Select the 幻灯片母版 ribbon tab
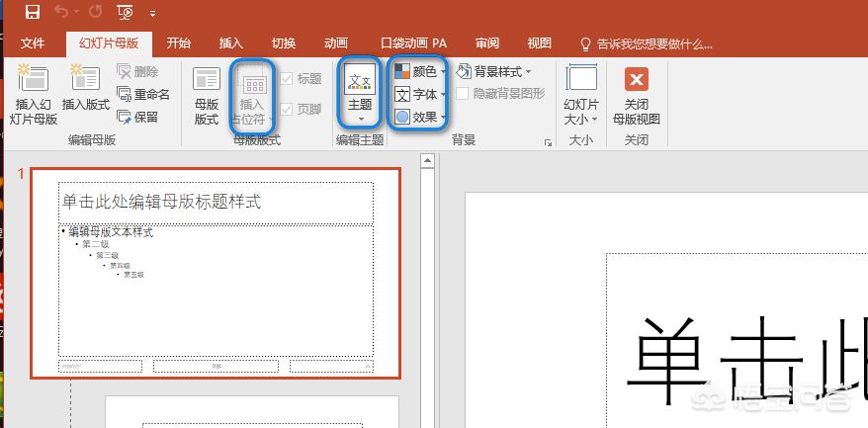The image size is (868, 428). point(109,43)
